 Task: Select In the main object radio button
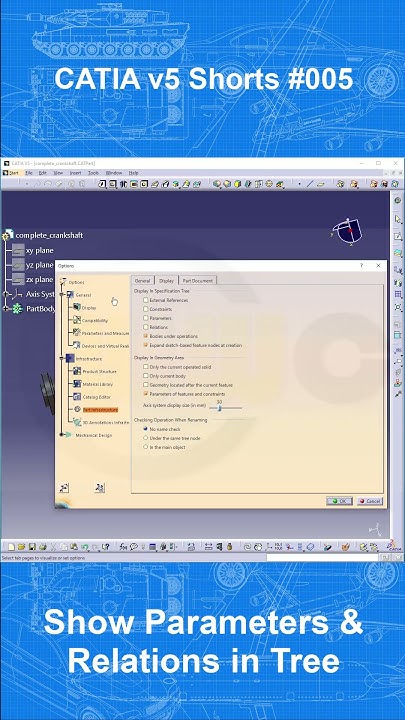coord(146,446)
